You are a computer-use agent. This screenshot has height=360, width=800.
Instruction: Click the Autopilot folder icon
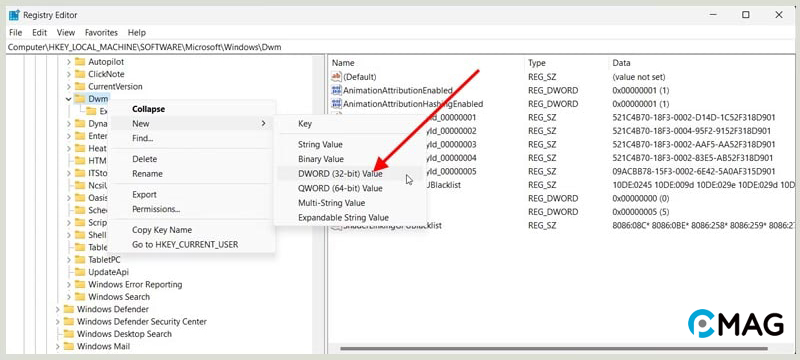(x=80, y=62)
